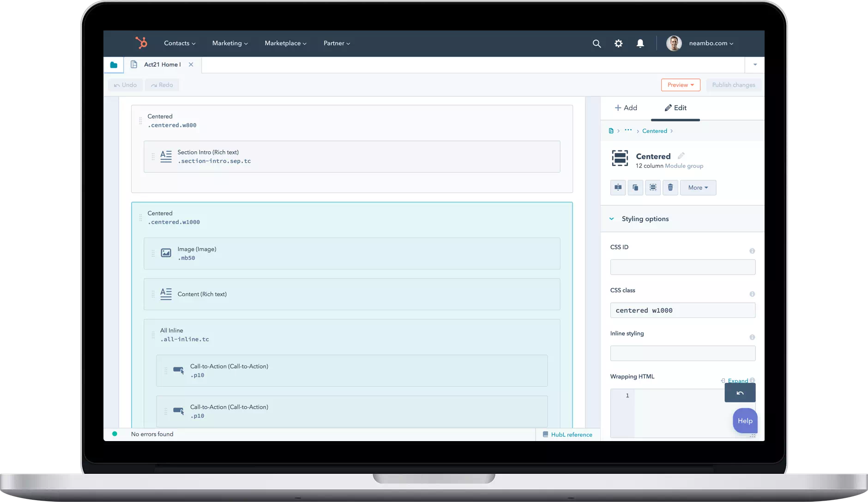
Task: Open the neambo.com account menu
Action: tap(711, 43)
